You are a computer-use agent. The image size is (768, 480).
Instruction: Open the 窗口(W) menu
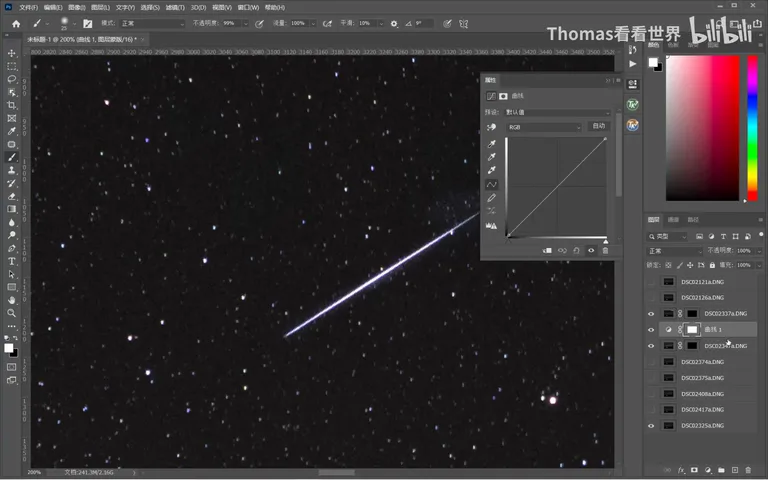(248, 7)
